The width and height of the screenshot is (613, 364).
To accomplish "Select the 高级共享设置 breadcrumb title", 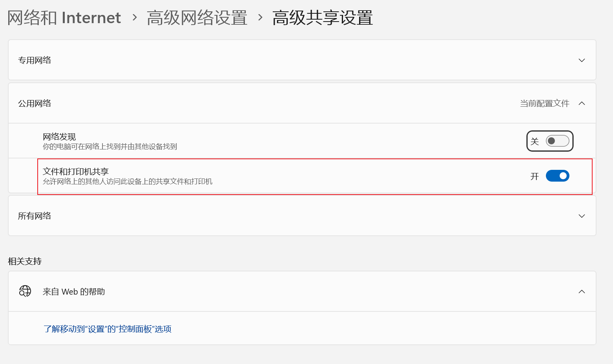I will (x=322, y=18).
